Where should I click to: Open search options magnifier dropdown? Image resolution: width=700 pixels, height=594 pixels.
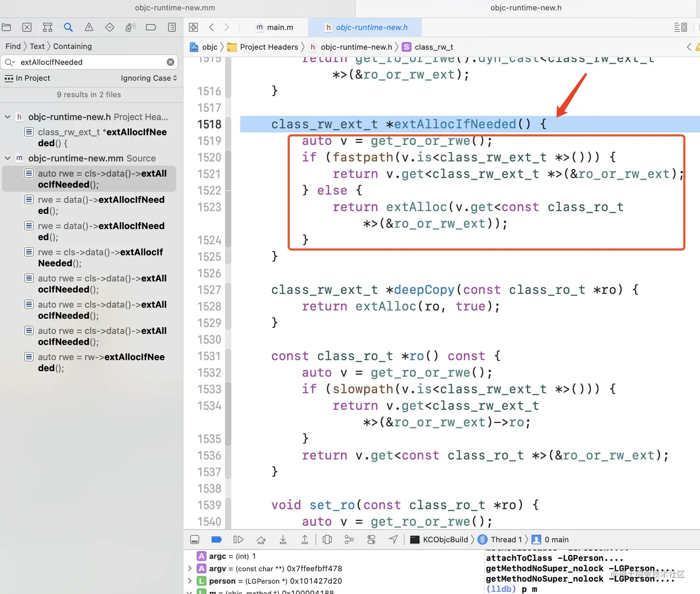(10, 62)
